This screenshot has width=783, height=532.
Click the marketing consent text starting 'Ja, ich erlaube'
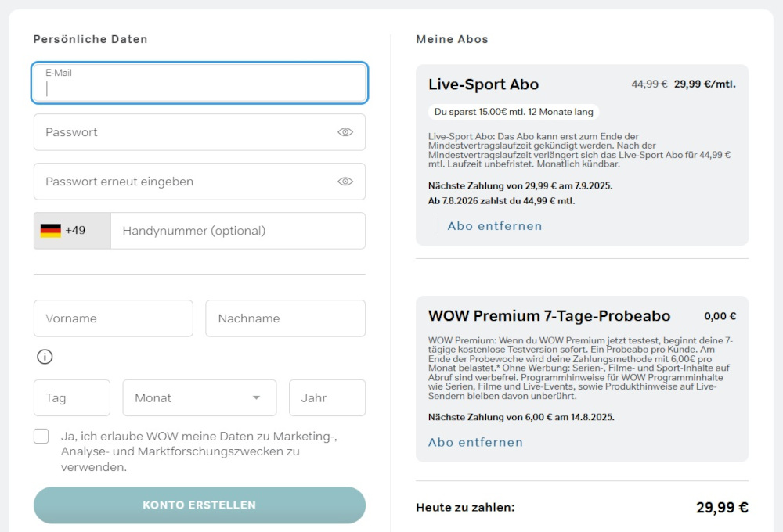pos(199,451)
